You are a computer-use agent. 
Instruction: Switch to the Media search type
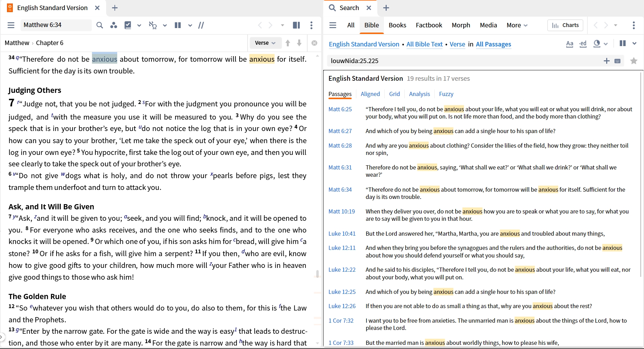pos(488,25)
